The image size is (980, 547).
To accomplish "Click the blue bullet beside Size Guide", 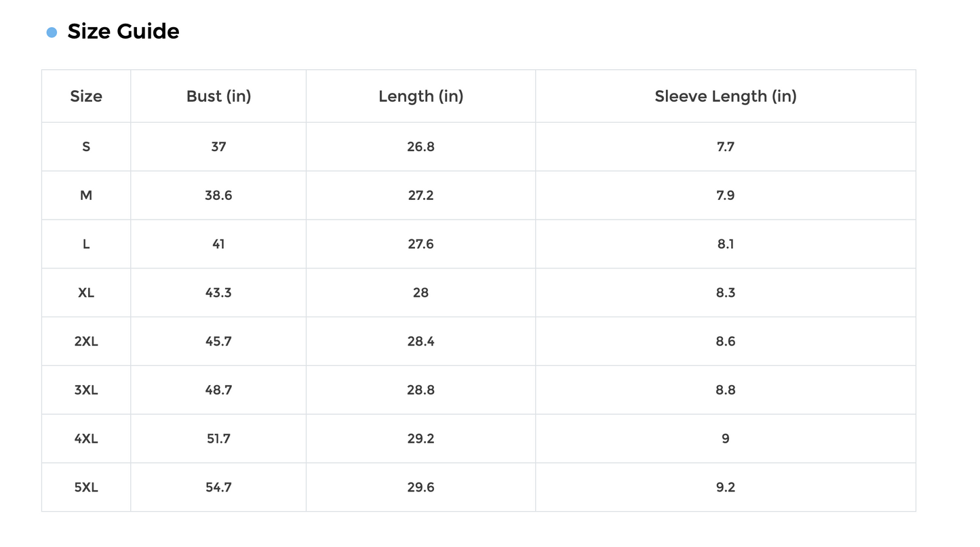I will (x=52, y=33).
